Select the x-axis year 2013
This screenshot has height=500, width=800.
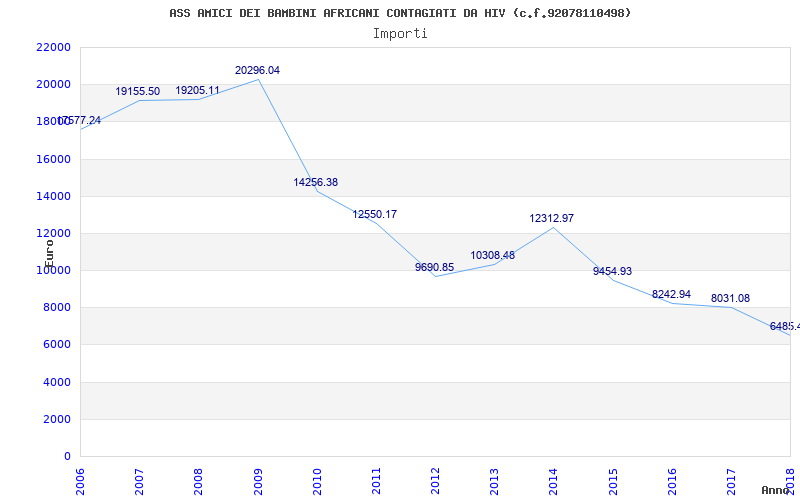pos(494,481)
